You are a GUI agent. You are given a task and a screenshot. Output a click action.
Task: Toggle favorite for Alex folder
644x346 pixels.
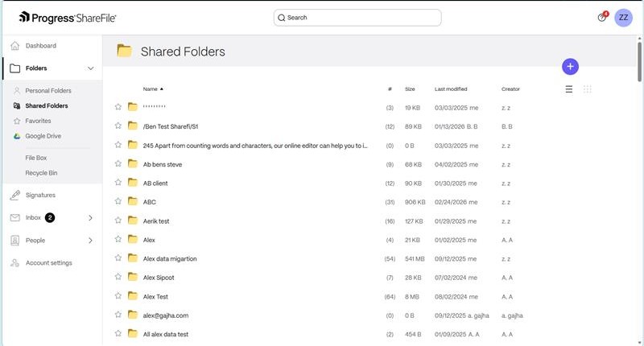(118, 239)
